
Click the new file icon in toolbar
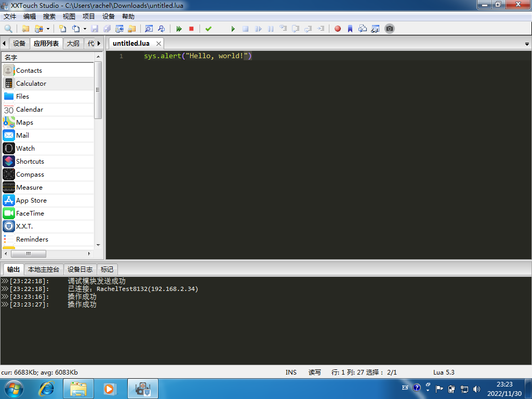62,29
